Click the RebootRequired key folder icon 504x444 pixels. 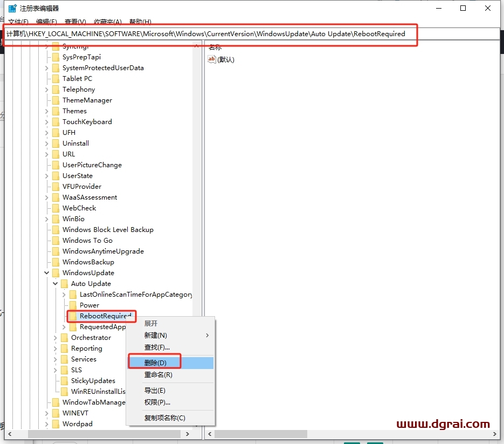[74, 316]
